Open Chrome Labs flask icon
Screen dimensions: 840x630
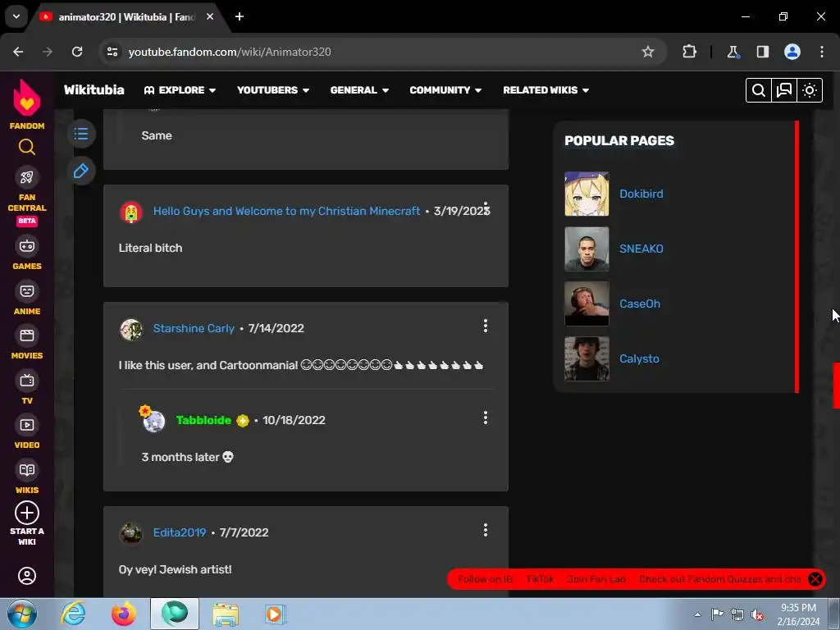pyautogui.click(x=733, y=52)
